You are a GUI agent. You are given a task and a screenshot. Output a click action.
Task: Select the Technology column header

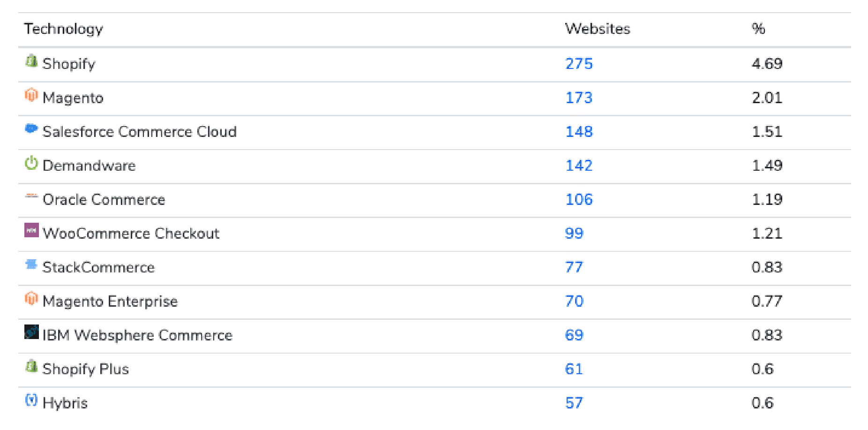[63, 29]
